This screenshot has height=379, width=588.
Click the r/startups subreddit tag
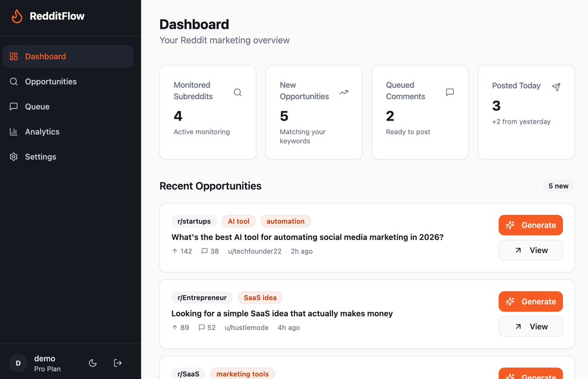pyautogui.click(x=194, y=221)
